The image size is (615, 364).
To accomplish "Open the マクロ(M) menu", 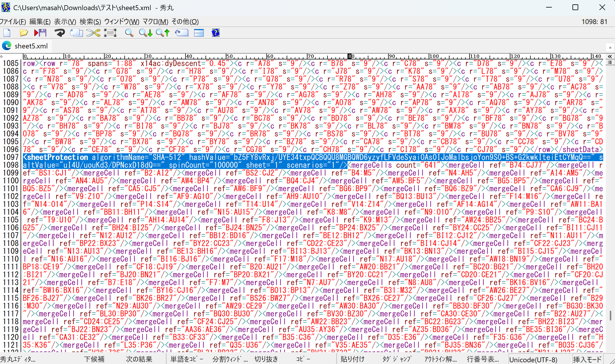I will click(155, 22).
